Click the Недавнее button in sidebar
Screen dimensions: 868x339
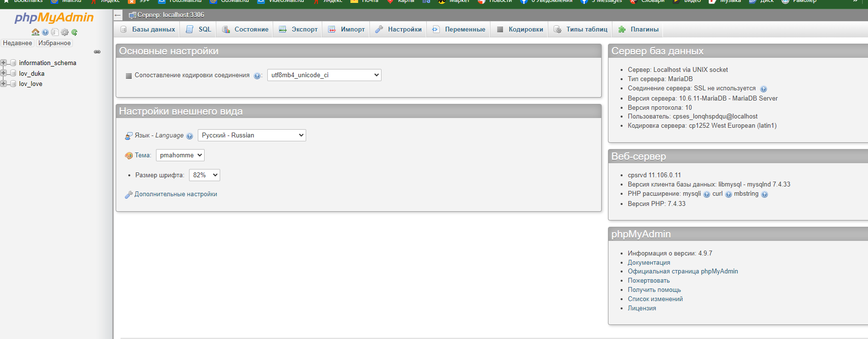click(x=17, y=43)
